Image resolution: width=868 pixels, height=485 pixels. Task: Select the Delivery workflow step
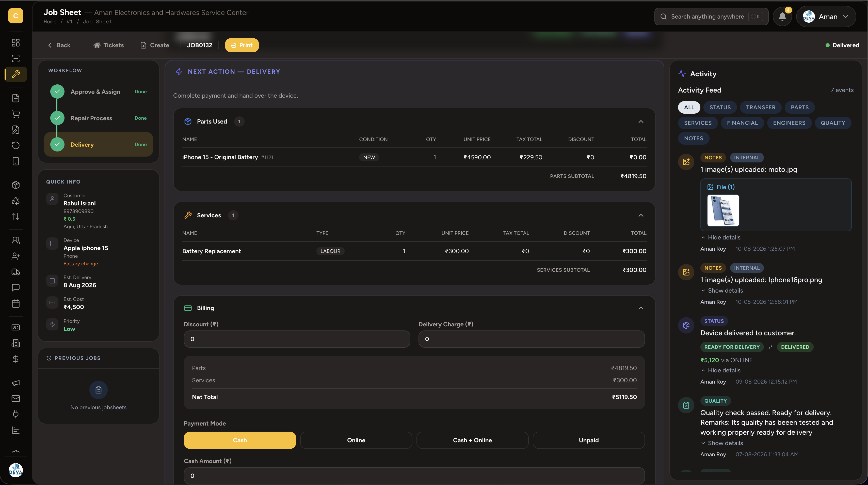[x=98, y=144]
